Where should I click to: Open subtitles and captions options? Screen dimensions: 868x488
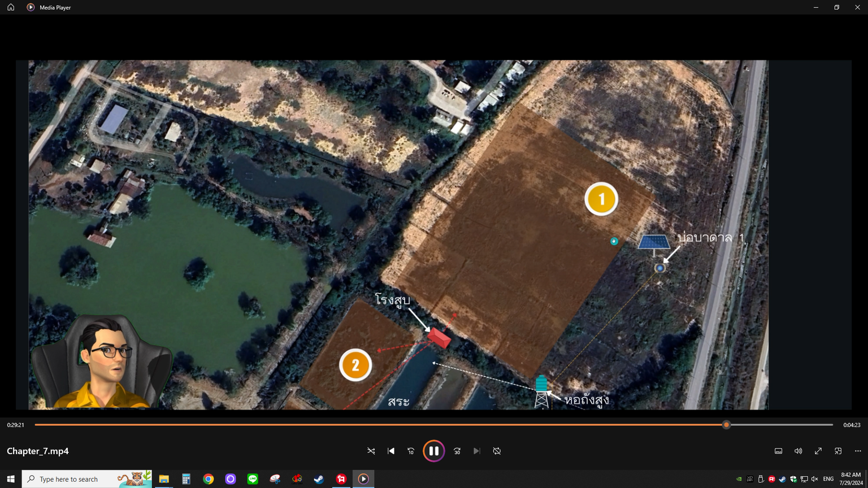click(x=778, y=451)
